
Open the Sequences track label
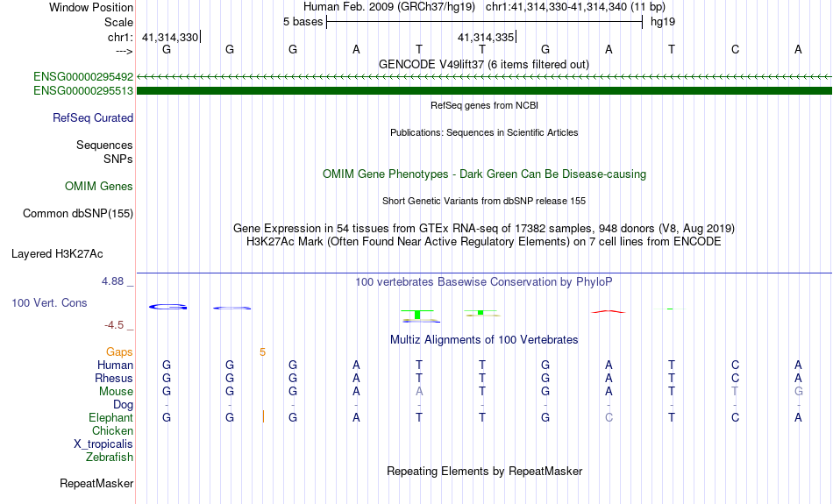(104, 145)
